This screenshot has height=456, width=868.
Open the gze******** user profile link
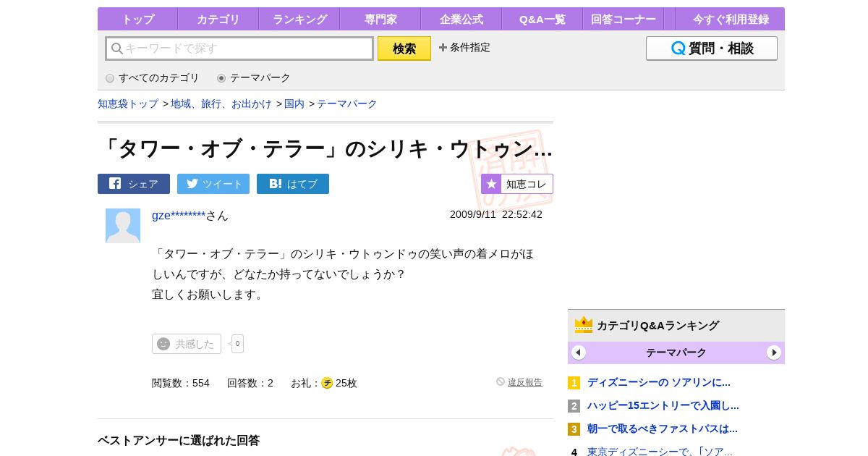click(179, 215)
